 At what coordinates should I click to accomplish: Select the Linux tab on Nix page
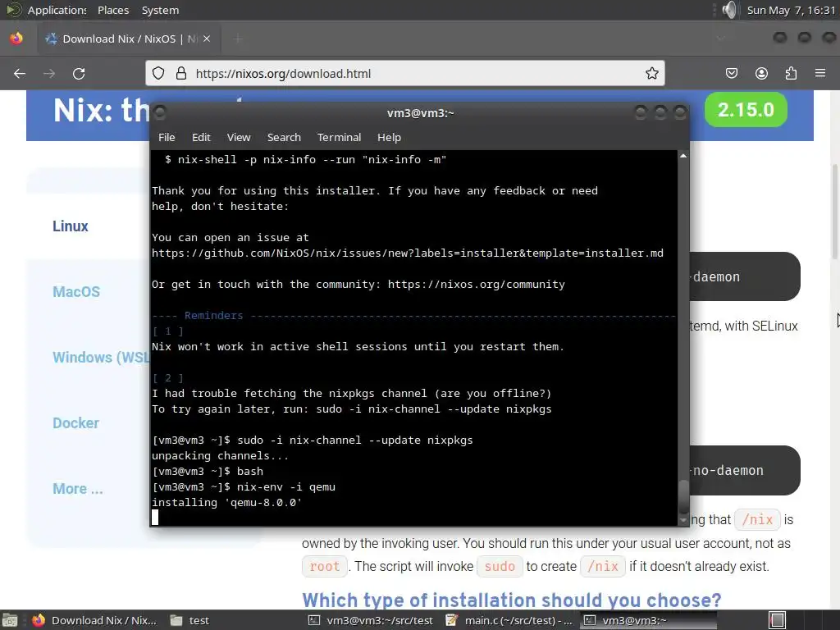[x=71, y=226]
